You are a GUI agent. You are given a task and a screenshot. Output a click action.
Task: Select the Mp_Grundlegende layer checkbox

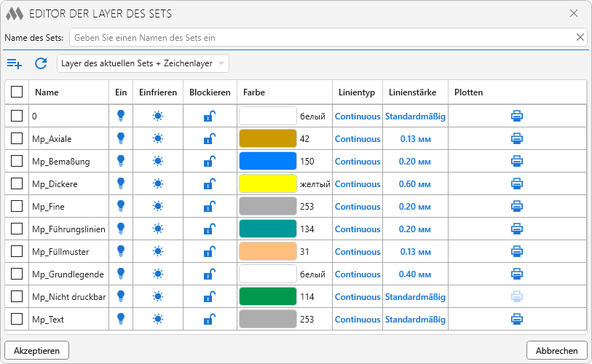pyautogui.click(x=17, y=274)
